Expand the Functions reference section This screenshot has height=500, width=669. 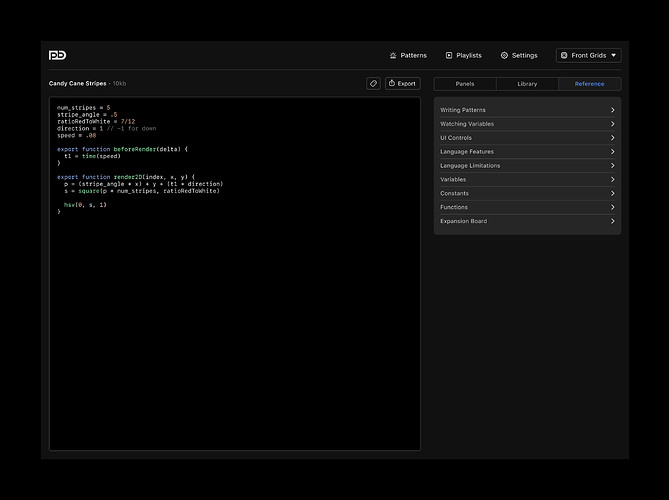point(527,207)
